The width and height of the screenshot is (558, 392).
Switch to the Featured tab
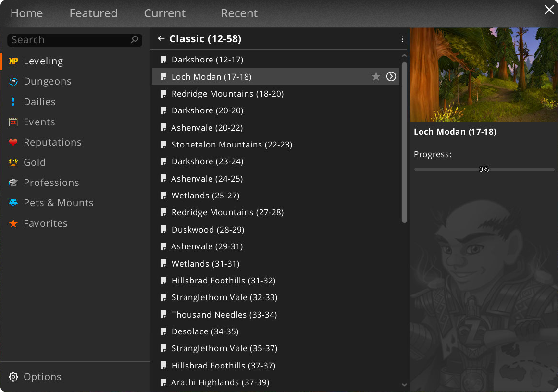click(94, 13)
